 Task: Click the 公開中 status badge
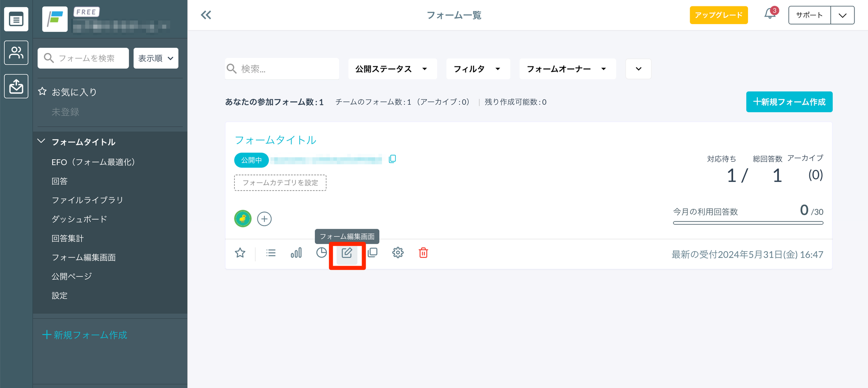click(x=251, y=160)
